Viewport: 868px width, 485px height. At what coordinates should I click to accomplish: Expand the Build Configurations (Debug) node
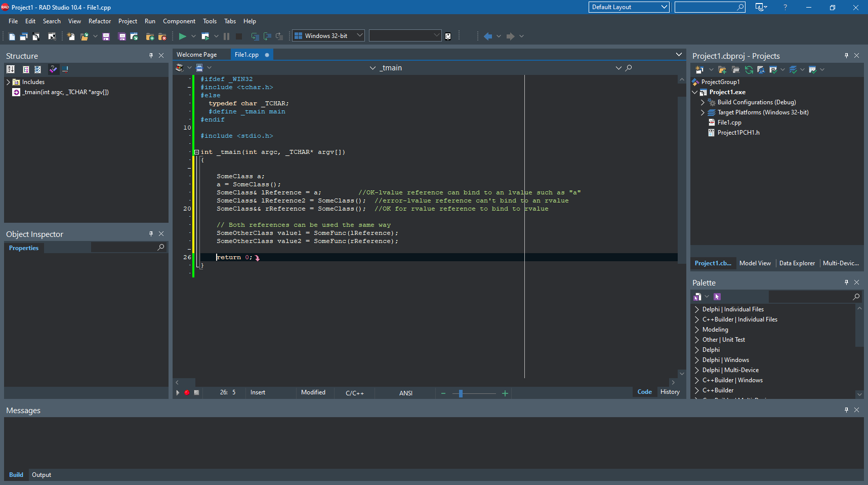(702, 102)
